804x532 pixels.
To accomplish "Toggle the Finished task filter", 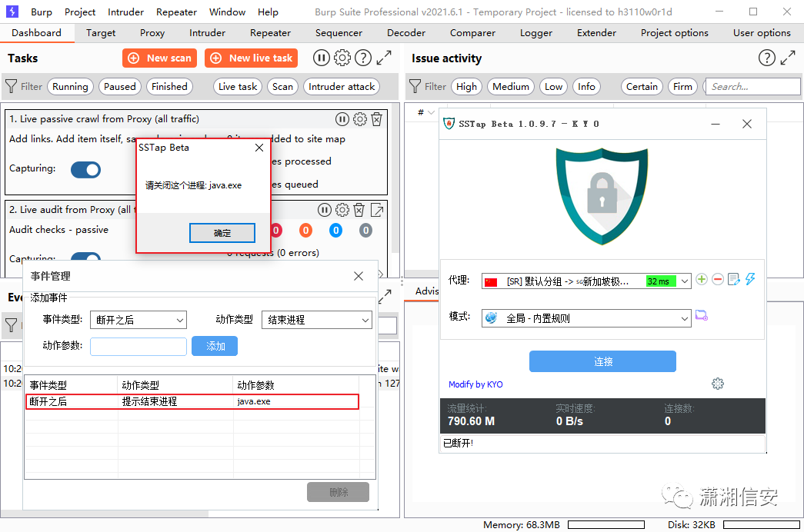I will (x=170, y=87).
